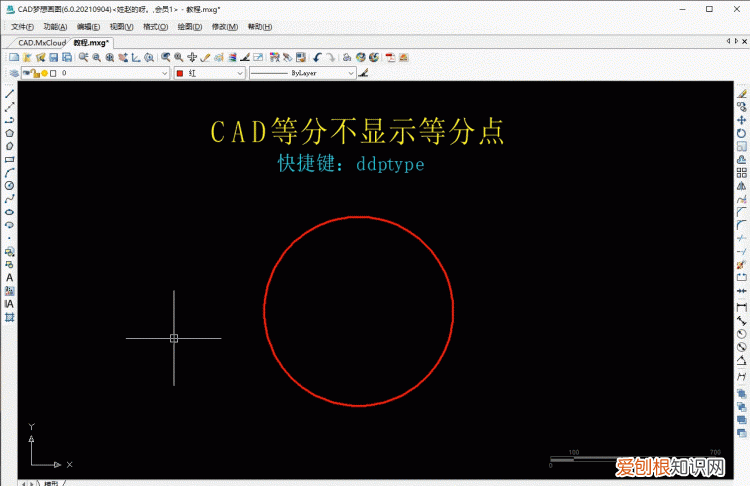Select the Polygon tool in left toolbar

pyautogui.click(x=9, y=133)
